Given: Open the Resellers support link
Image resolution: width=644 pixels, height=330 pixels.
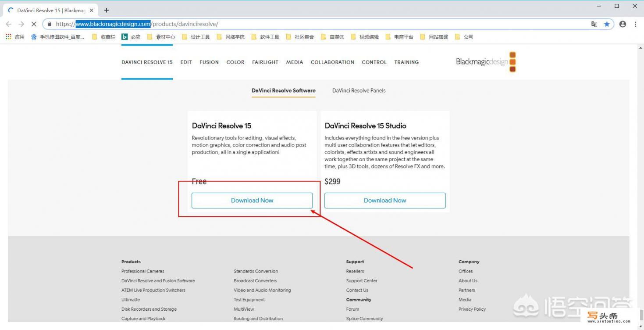Looking at the screenshot, I should click(x=355, y=271).
